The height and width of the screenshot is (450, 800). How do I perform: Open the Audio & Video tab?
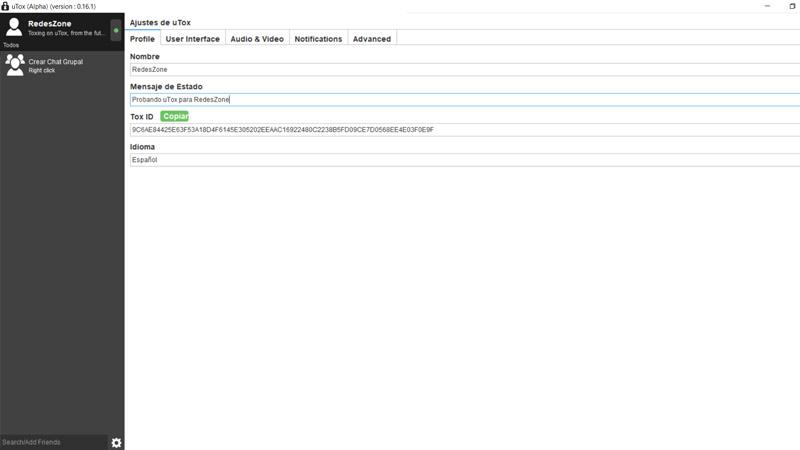coord(257,39)
